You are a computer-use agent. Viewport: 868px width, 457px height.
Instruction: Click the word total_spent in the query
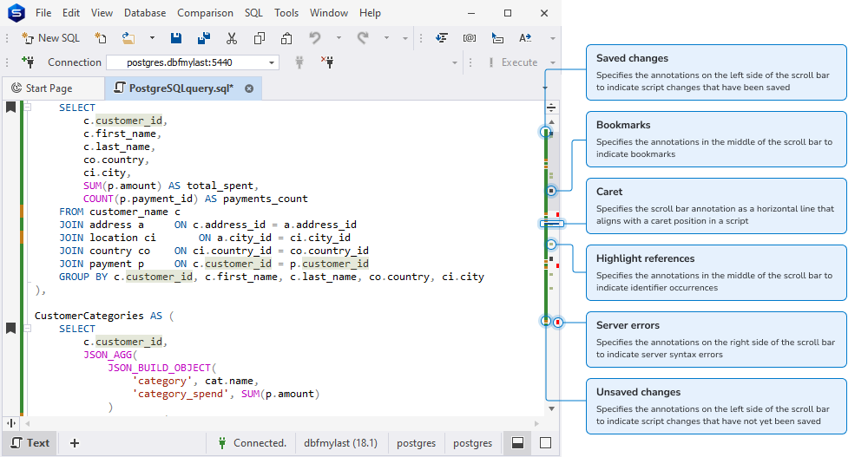click(220, 186)
